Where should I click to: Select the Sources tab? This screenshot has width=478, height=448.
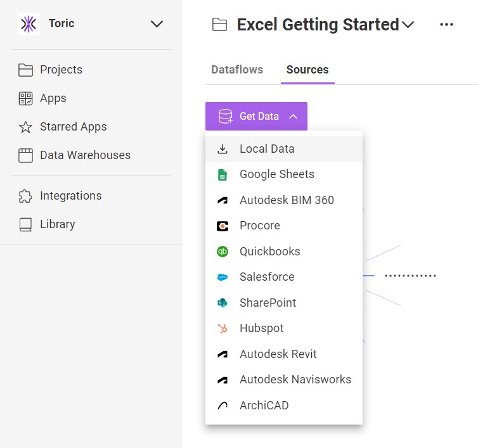click(x=307, y=70)
